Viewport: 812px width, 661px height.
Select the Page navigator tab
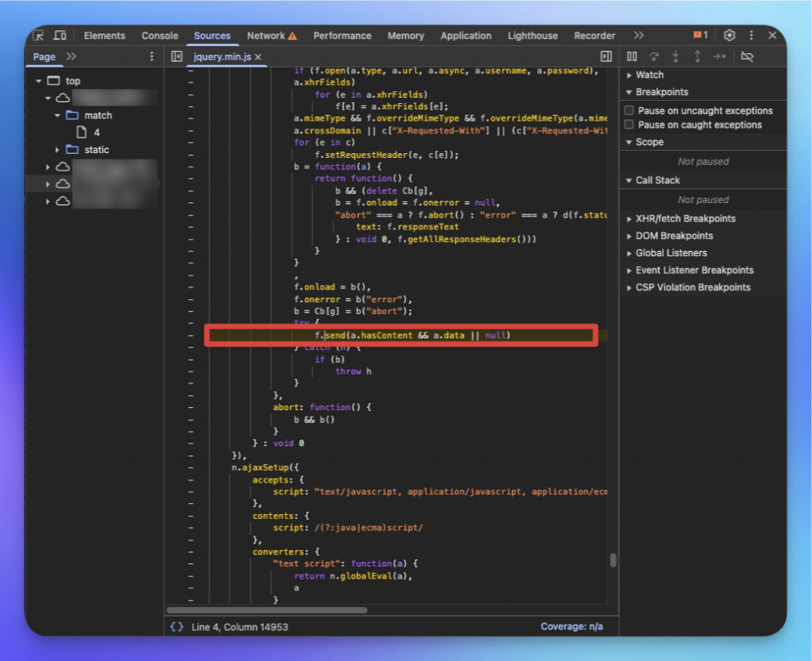tap(44, 57)
